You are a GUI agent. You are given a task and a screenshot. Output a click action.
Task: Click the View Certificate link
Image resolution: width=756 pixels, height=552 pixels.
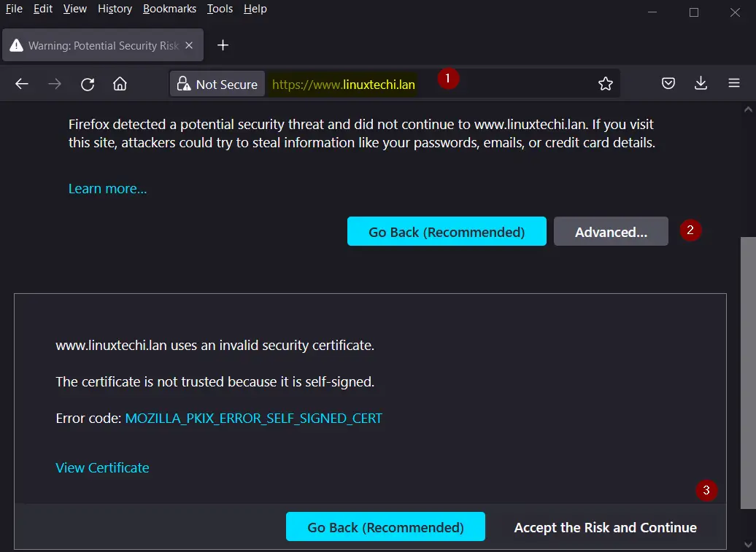click(x=102, y=468)
